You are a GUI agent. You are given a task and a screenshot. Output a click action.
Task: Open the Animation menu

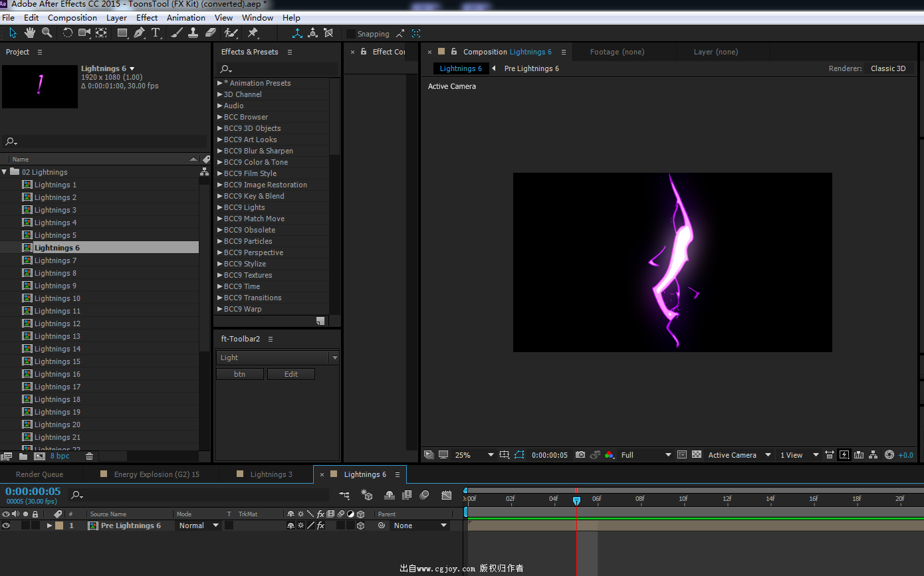(186, 17)
